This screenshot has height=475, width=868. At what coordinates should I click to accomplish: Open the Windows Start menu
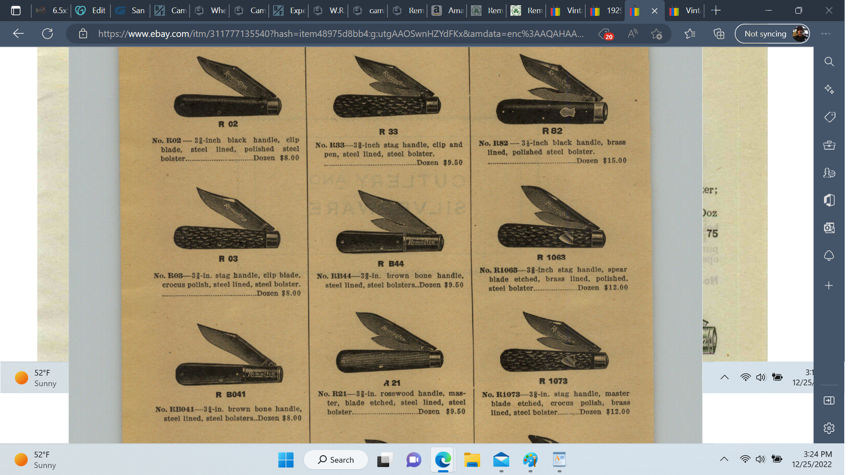coord(286,460)
